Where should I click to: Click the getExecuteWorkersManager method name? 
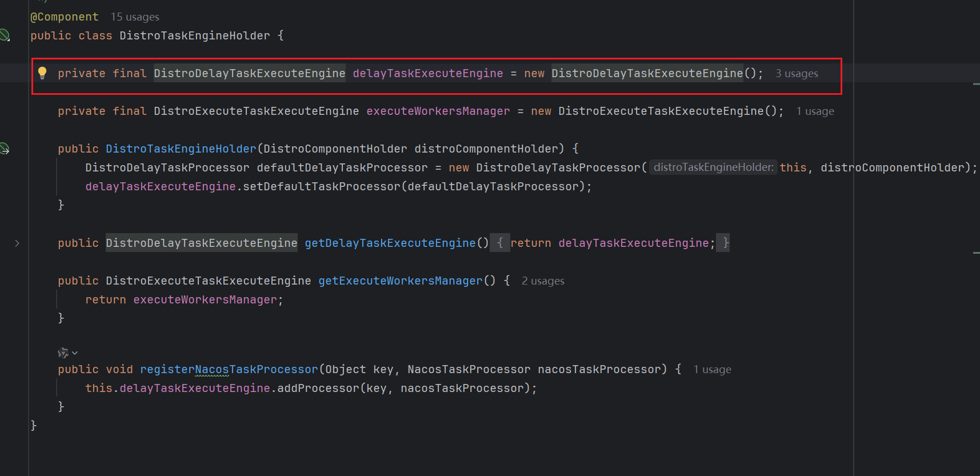400,281
